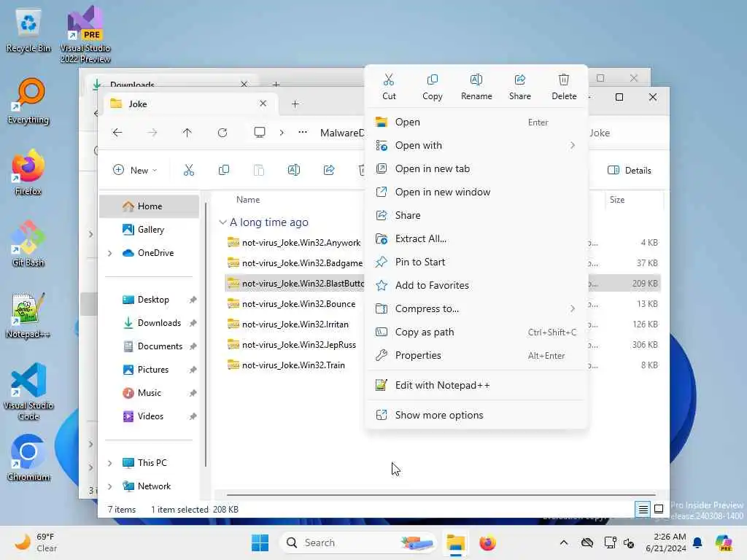The width and height of the screenshot is (747, 560).
Task: Select Pin to Start
Action: [x=476, y=262]
